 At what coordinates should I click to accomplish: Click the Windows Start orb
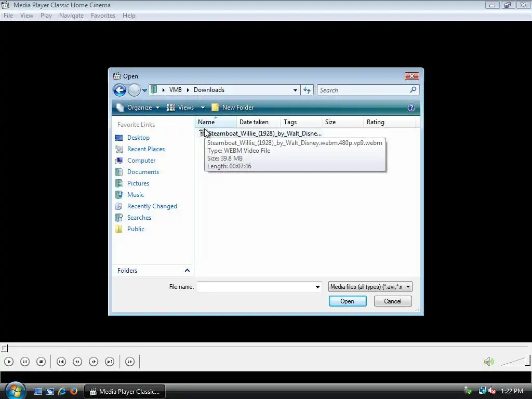pos(15,391)
